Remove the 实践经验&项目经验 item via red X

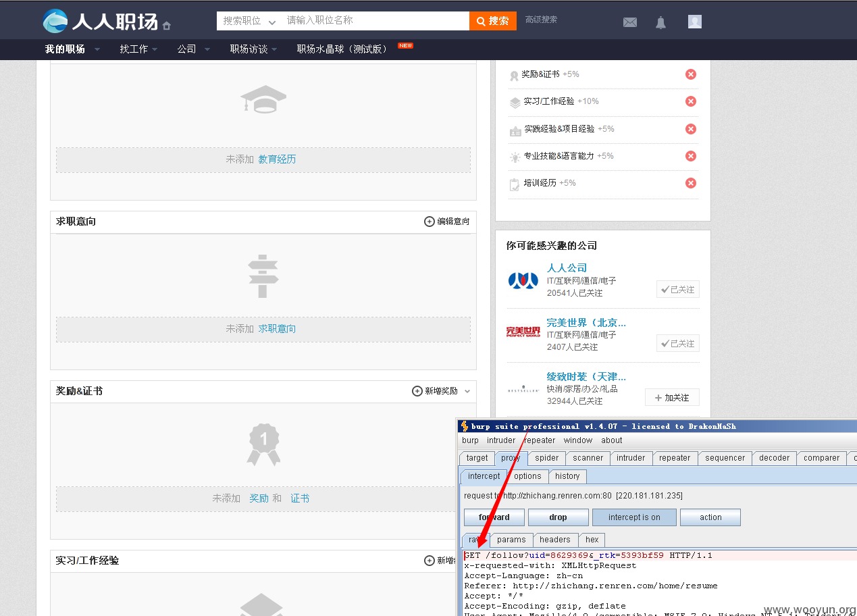click(691, 129)
